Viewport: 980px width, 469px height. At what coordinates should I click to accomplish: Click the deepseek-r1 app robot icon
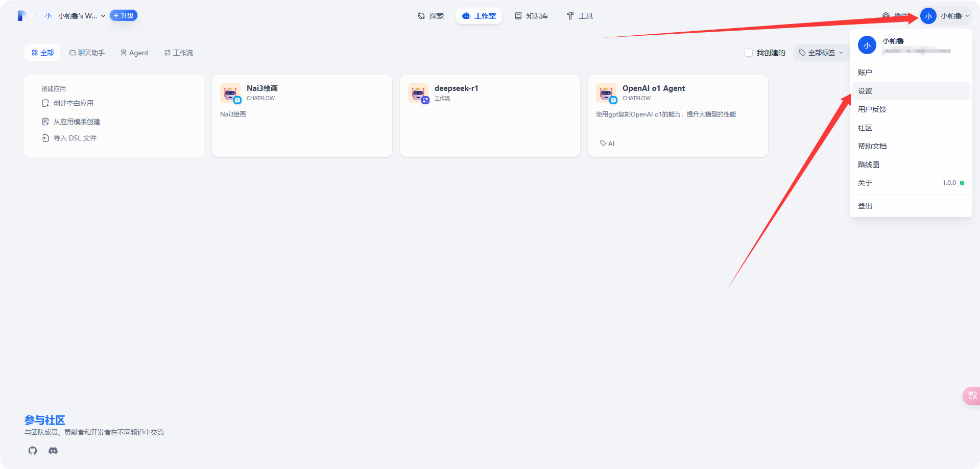tap(418, 93)
